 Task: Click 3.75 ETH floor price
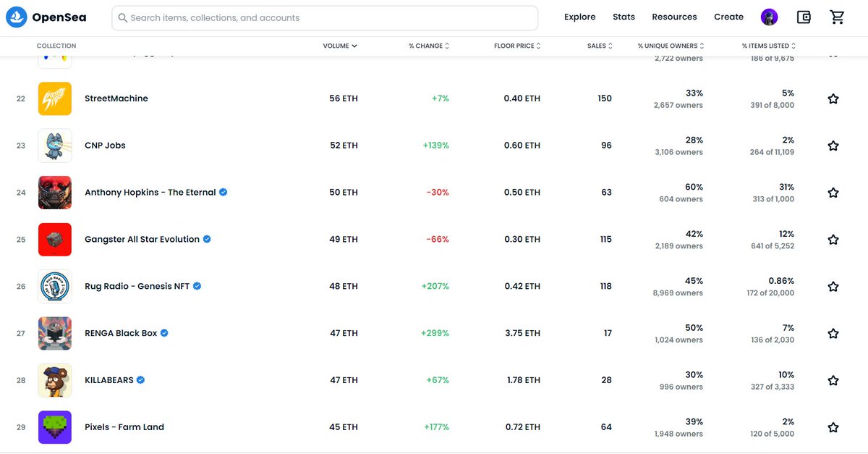[522, 334]
